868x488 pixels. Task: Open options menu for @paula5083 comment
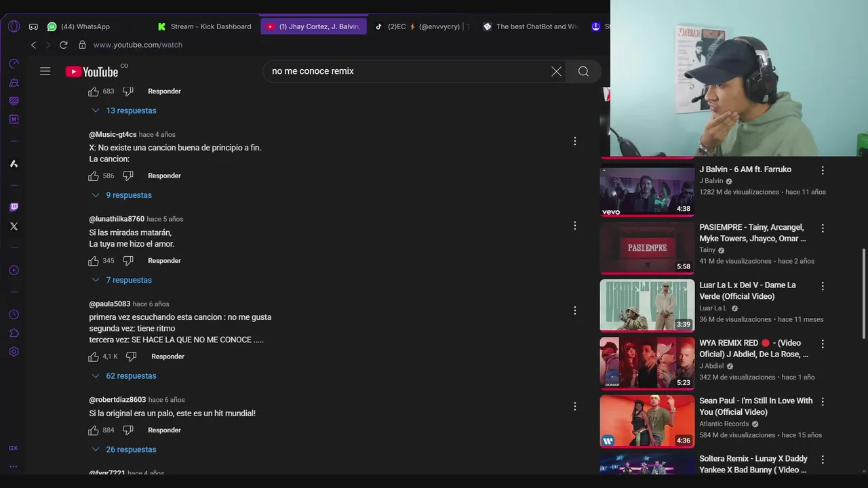574,310
